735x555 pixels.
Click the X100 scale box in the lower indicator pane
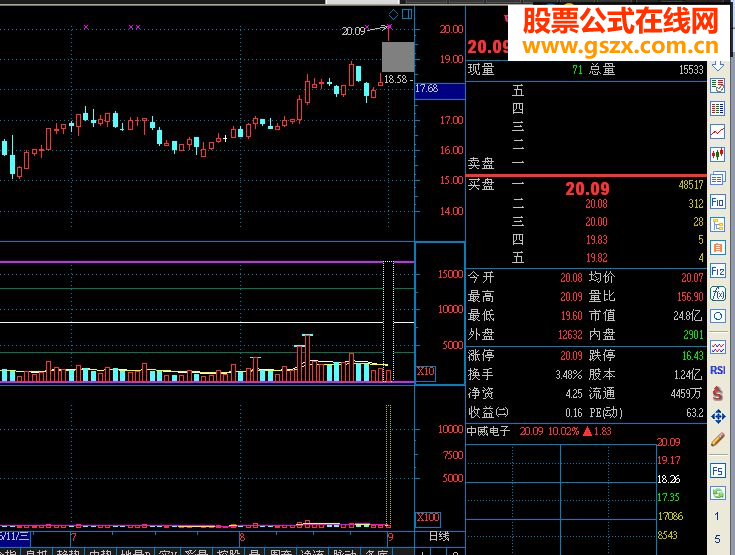click(x=428, y=518)
